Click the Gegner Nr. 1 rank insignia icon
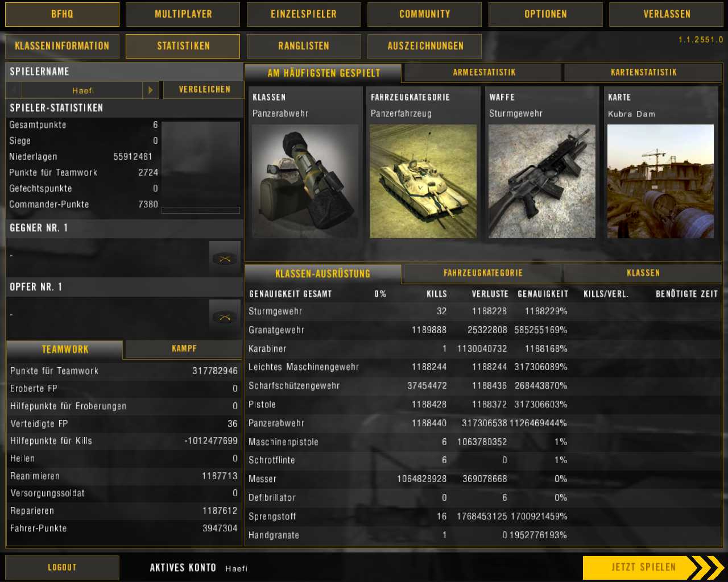Viewport: 728px width, 582px height. click(x=225, y=259)
